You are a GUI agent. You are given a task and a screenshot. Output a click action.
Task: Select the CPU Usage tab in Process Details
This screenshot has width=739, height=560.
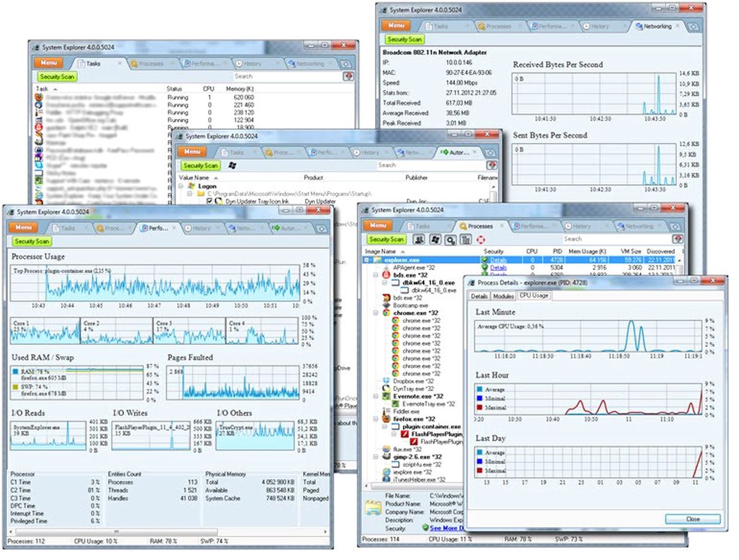[x=533, y=296]
